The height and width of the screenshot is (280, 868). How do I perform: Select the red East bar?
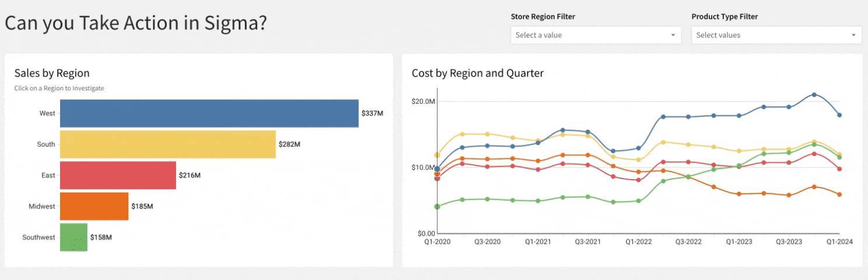[118, 176]
